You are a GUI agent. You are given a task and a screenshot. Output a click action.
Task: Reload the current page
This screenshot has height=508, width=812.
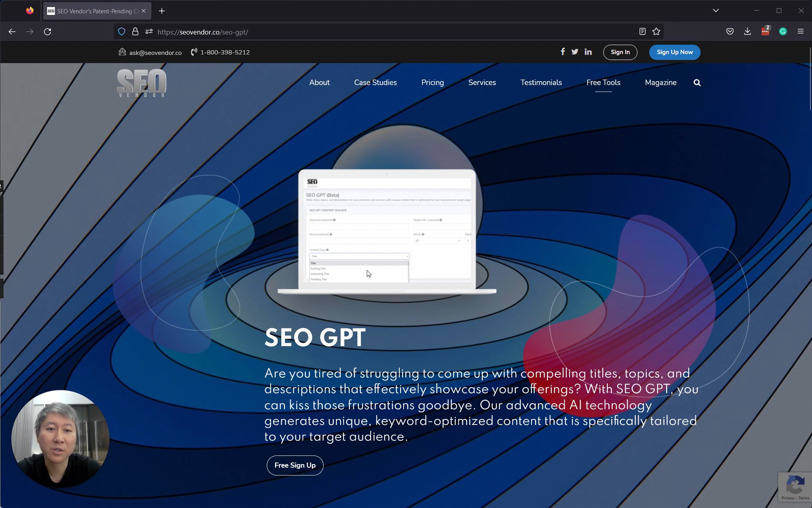[47, 32]
